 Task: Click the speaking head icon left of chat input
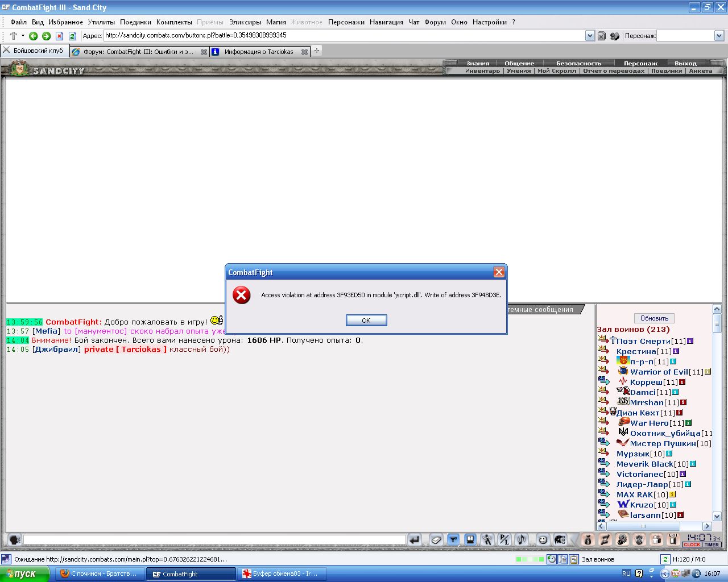tap(14, 539)
